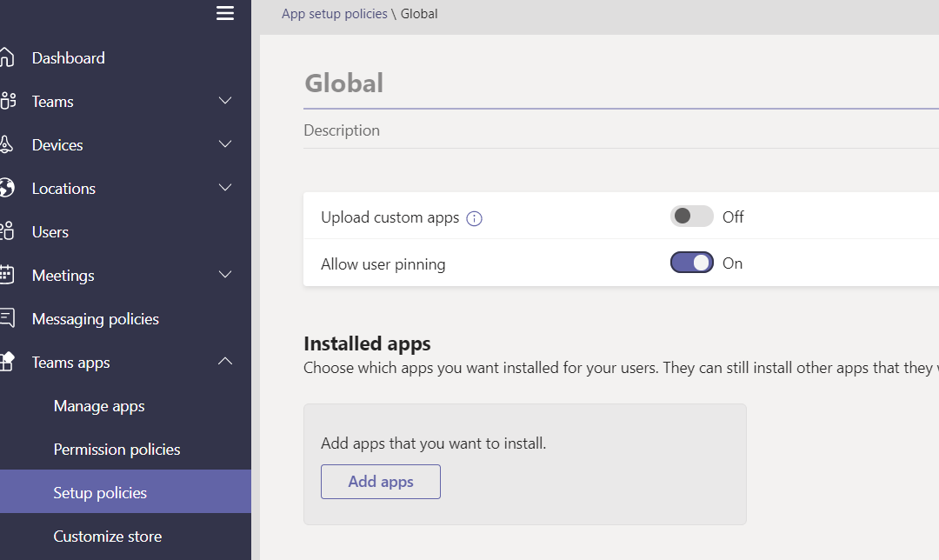Click the Locations globe icon
The image size is (939, 560).
(7, 188)
